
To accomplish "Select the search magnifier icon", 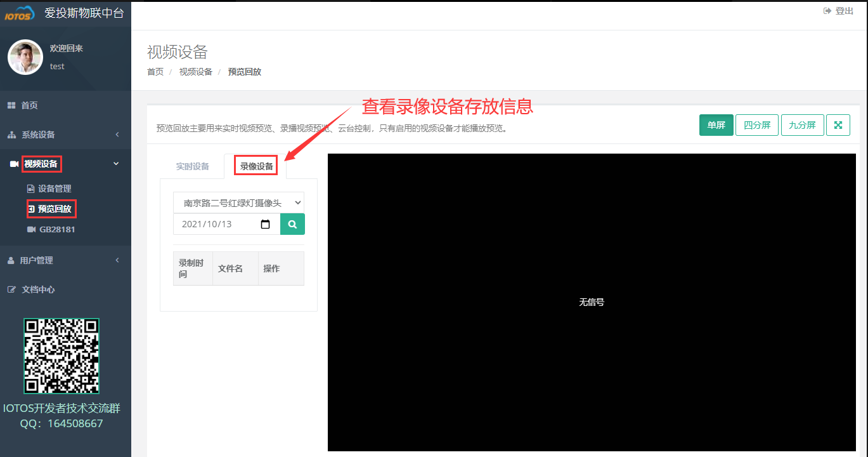I will point(292,223).
